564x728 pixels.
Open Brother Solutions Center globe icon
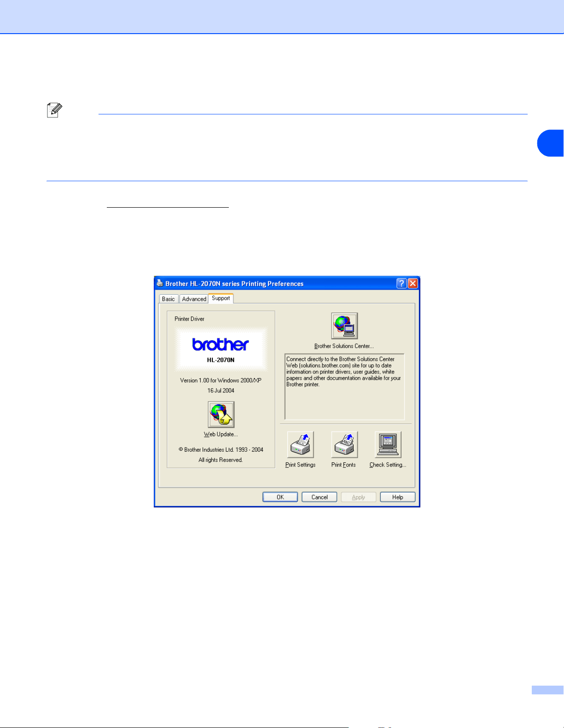[344, 326]
